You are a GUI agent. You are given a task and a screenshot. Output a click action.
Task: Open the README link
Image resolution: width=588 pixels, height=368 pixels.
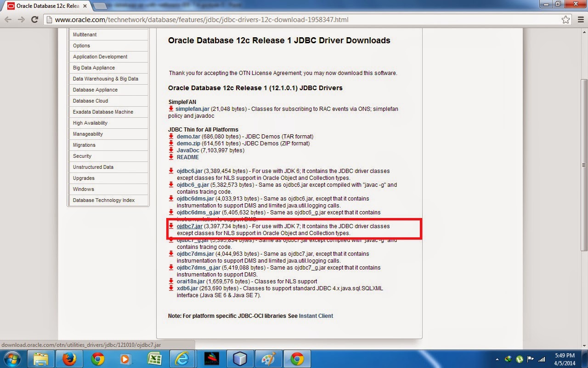(x=188, y=157)
